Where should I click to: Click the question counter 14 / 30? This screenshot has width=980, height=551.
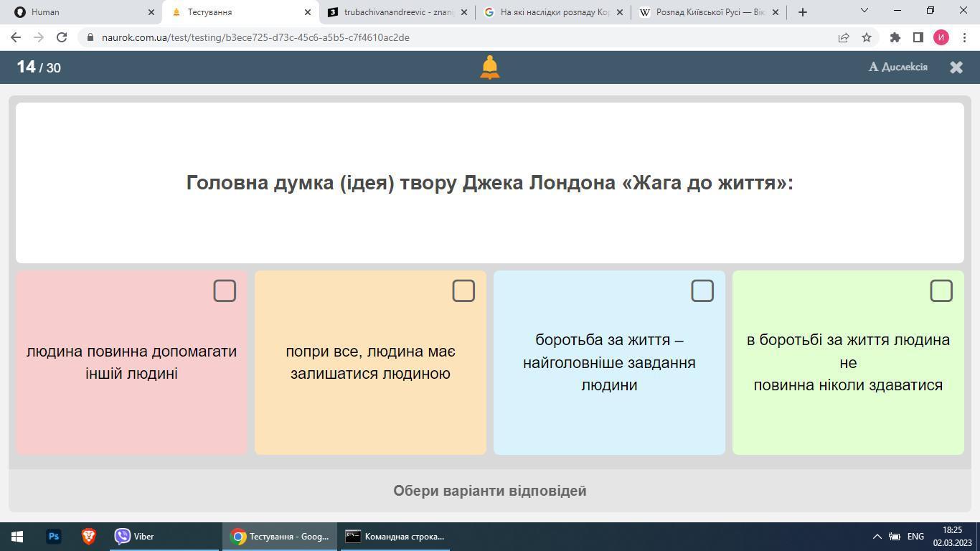pyautogui.click(x=39, y=67)
